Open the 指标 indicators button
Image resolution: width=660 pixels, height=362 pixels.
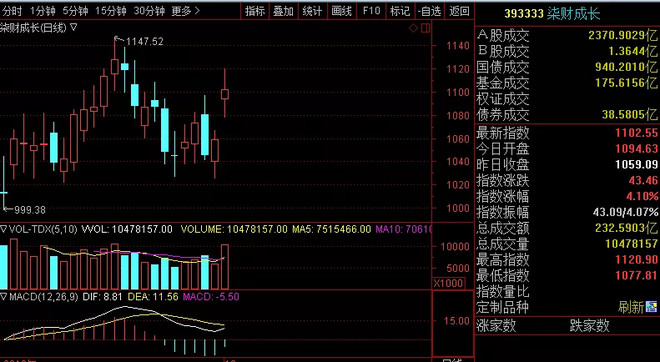pyautogui.click(x=255, y=11)
